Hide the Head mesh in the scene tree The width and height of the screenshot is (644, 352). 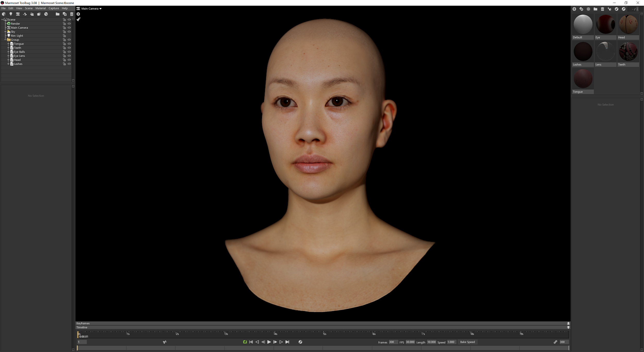(x=69, y=60)
